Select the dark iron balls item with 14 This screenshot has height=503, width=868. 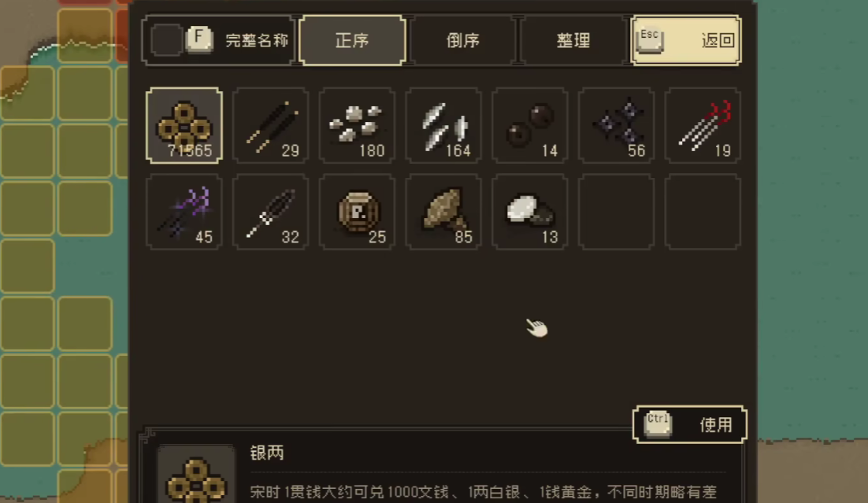530,126
